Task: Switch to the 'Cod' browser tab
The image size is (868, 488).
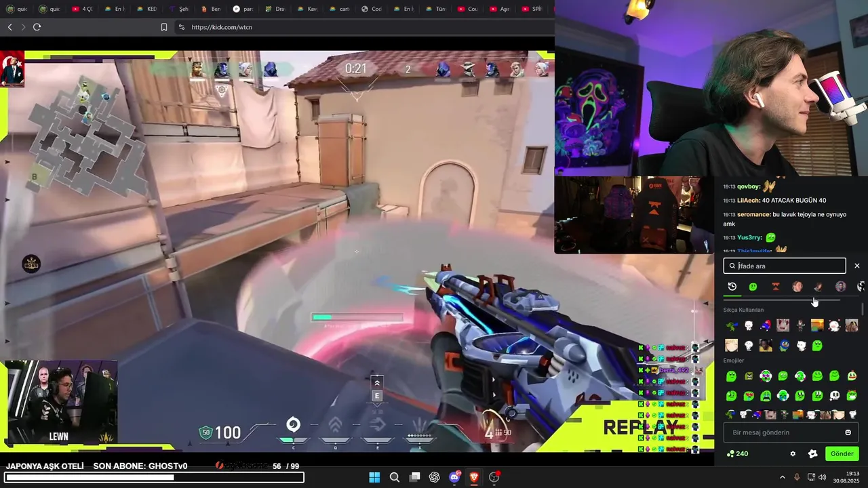Action: [372, 9]
